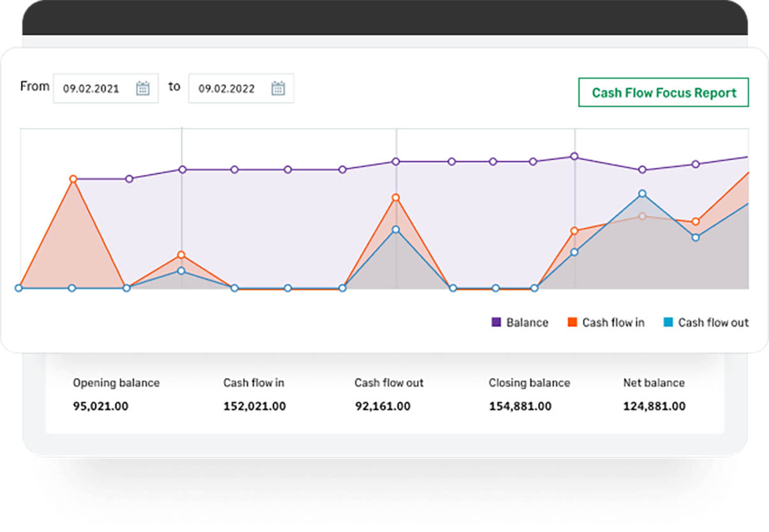Click the Cash Flow Focus Report button
The width and height of the screenshot is (769, 532).
point(663,93)
